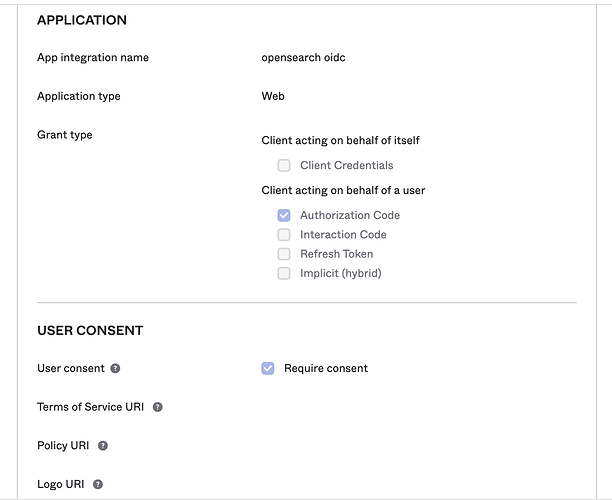
Task: Click the Web application type value
Action: coord(273,97)
